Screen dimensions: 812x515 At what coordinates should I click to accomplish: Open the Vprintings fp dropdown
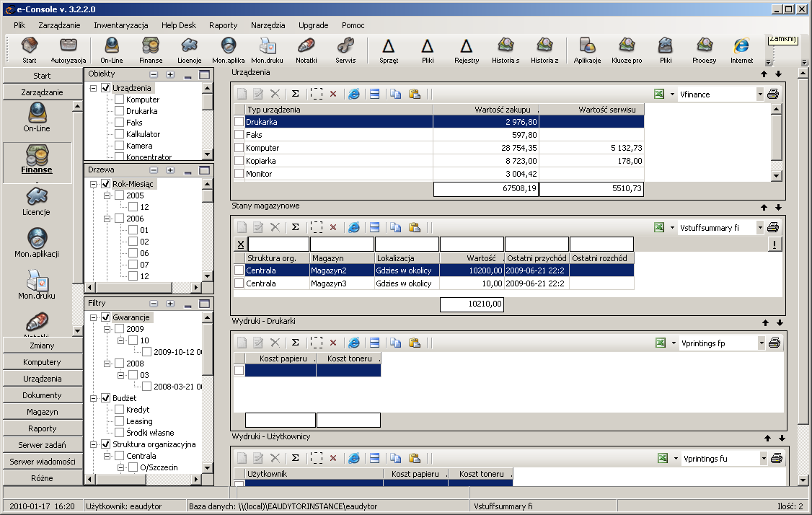[762, 343]
